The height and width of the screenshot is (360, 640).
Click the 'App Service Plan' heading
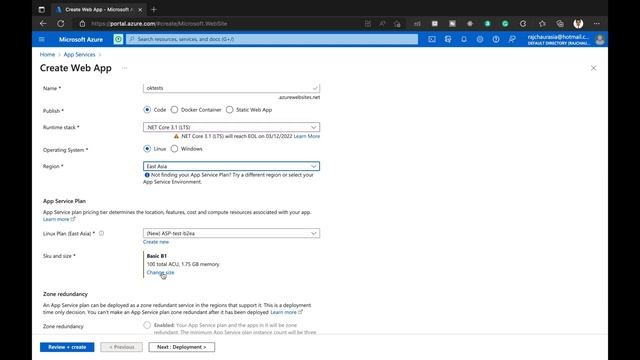(64, 201)
